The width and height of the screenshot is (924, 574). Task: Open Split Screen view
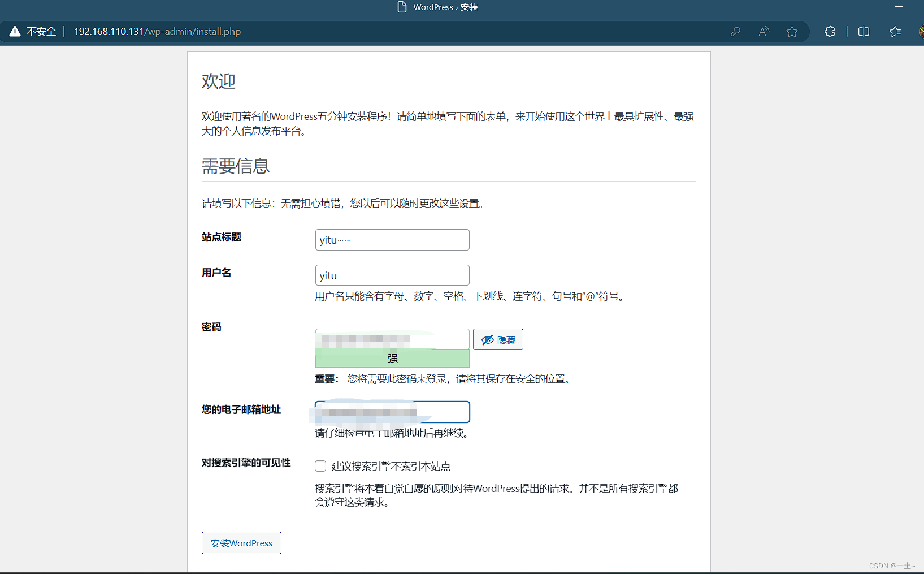863,32
